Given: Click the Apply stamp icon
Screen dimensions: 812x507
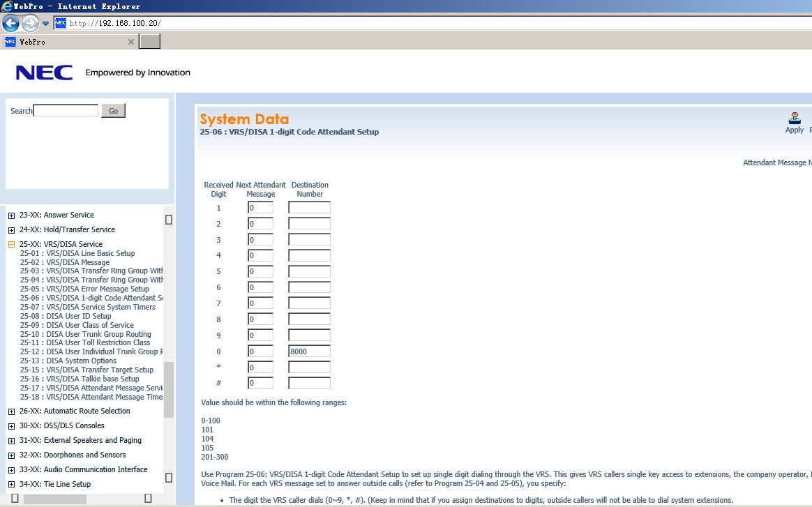Looking at the screenshot, I should (x=794, y=119).
